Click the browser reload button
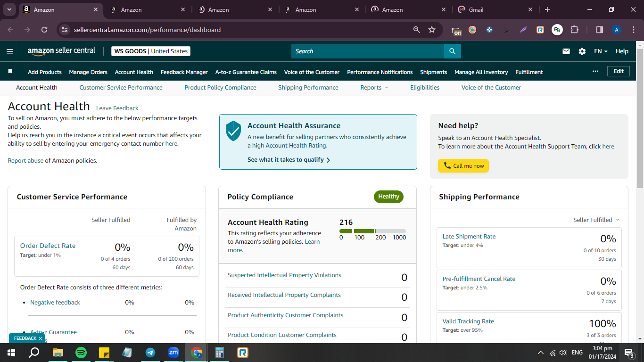Viewport: 644px width, 362px height. [44, 30]
